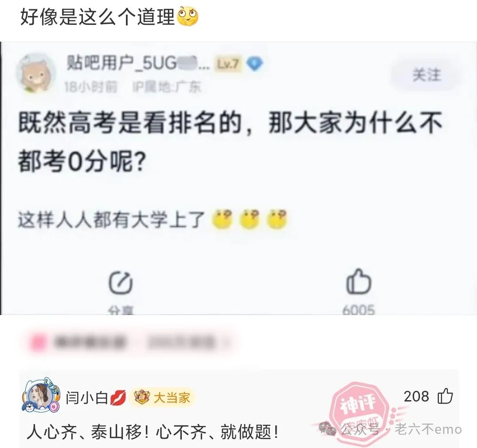Click the Lv.7 level badge

click(228, 64)
